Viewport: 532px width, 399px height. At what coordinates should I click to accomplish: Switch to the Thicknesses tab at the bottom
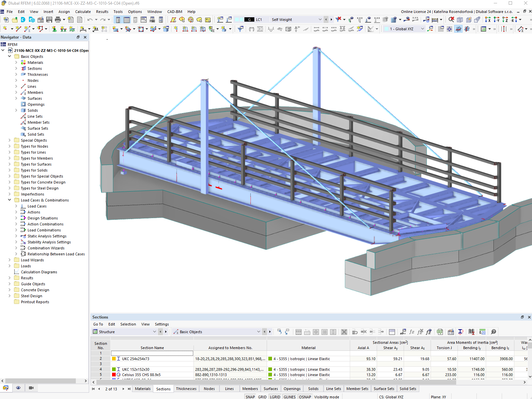pyautogui.click(x=186, y=388)
